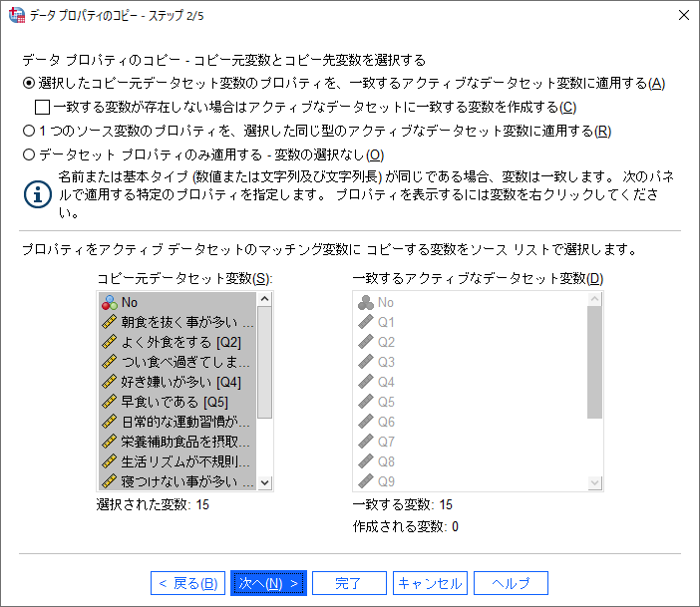Select 寝つけない事が多い in the source list
700x607 pixels.
(177, 481)
